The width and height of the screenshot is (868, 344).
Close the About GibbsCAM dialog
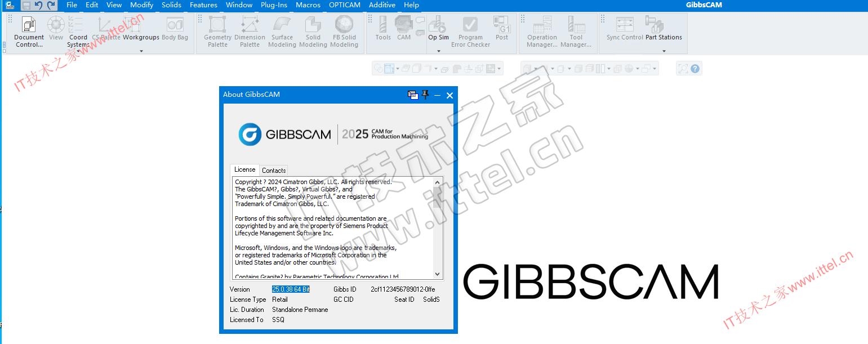coord(449,95)
